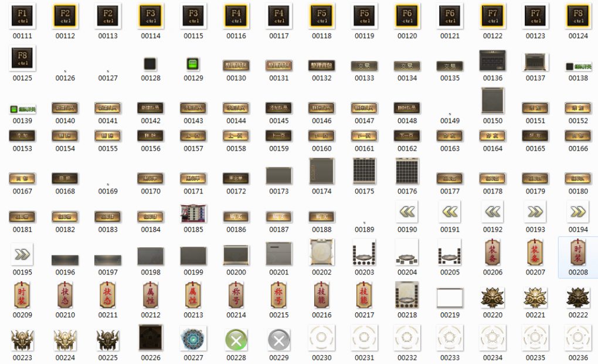Image resolution: width=598 pixels, height=364 pixels.
Task: Click the F8 key thumbnail 00125
Action: pyautogui.click(x=22, y=59)
